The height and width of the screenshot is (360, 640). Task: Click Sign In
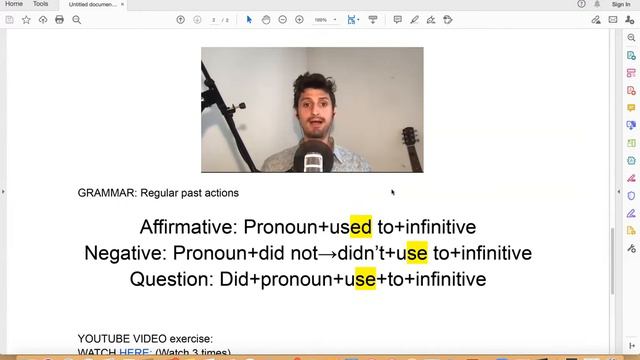621,4
